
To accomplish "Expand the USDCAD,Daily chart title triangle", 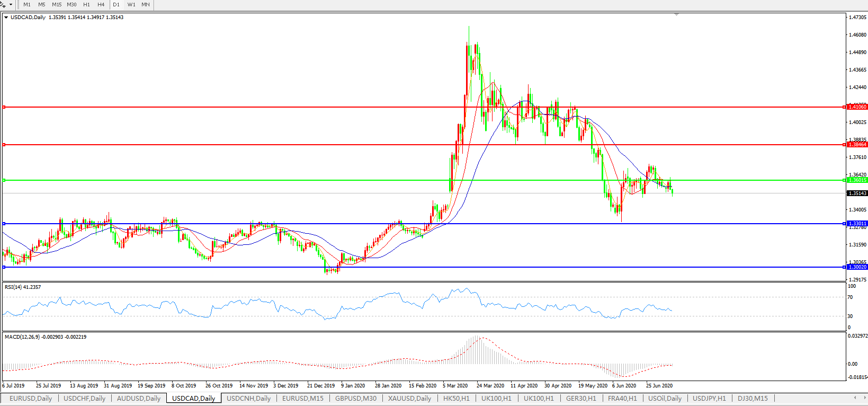I will pyautogui.click(x=6, y=17).
